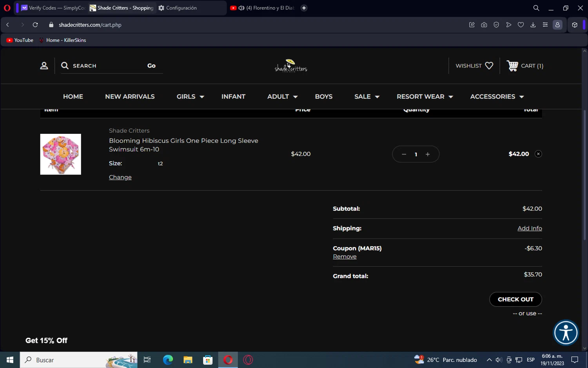Click the shopping cart icon
The height and width of the screenshot is (368, 588).
pyautogui.click(x=512, y=66)
